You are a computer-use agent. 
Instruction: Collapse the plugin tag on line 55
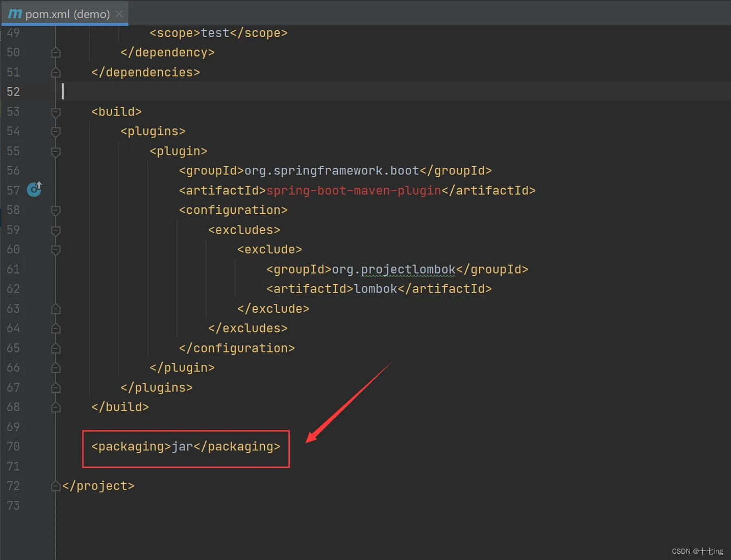(56, 151)
